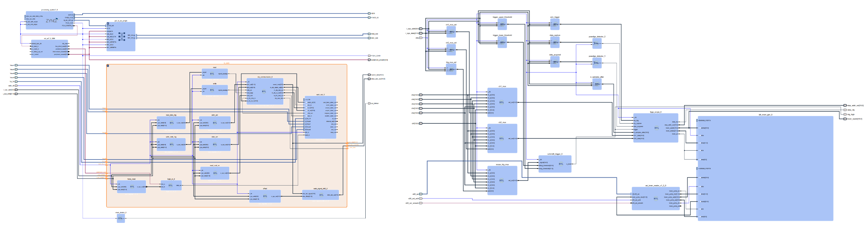Click RTL icon of xadc_signal_shift_0 block
Viewport: 868px width, 229px height.
(x=321, y=195)
